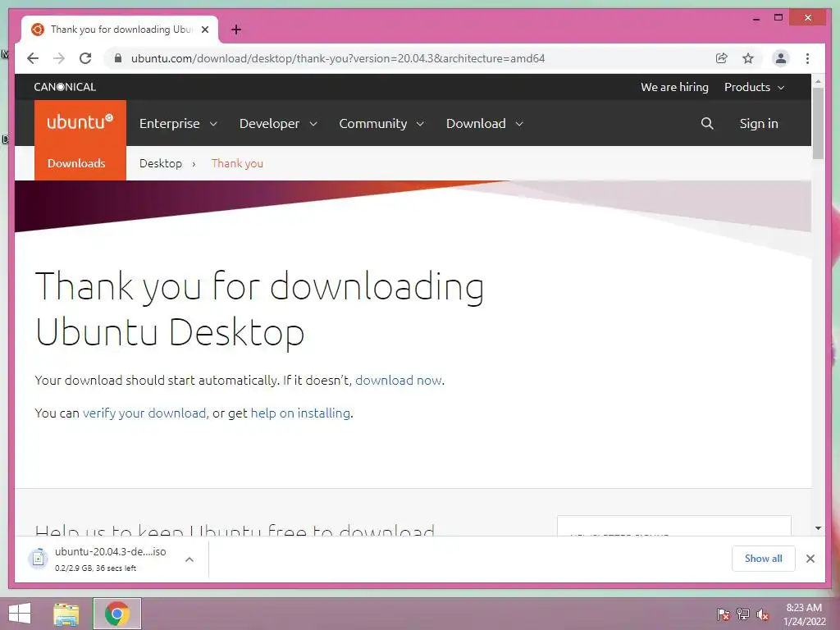Viewport: 840px width, 630px height.
Task: Click Sign in
Action: click(759, 124)
